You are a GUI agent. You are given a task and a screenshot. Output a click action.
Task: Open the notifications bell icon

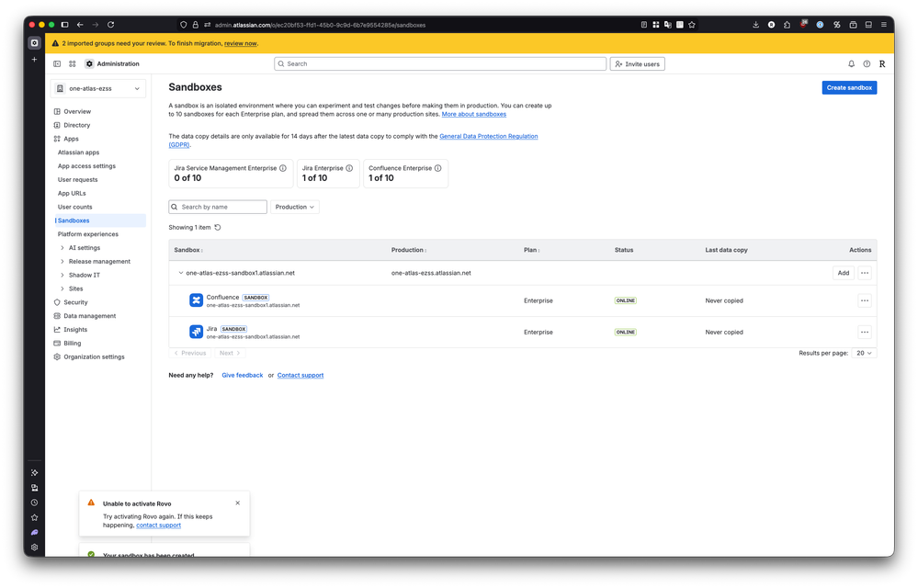point(851,63)
